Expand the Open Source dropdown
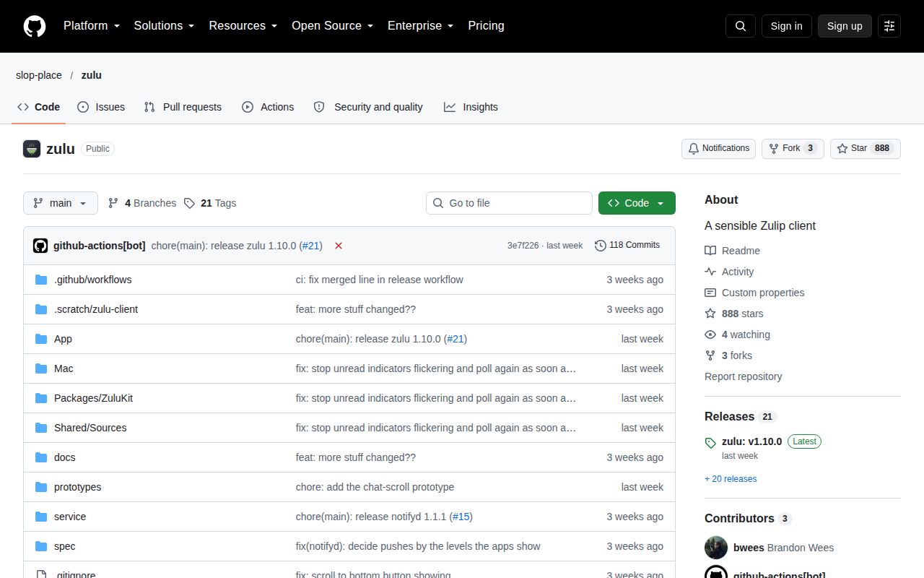This screenshot has width=924, height=578. tap(333, 26)
